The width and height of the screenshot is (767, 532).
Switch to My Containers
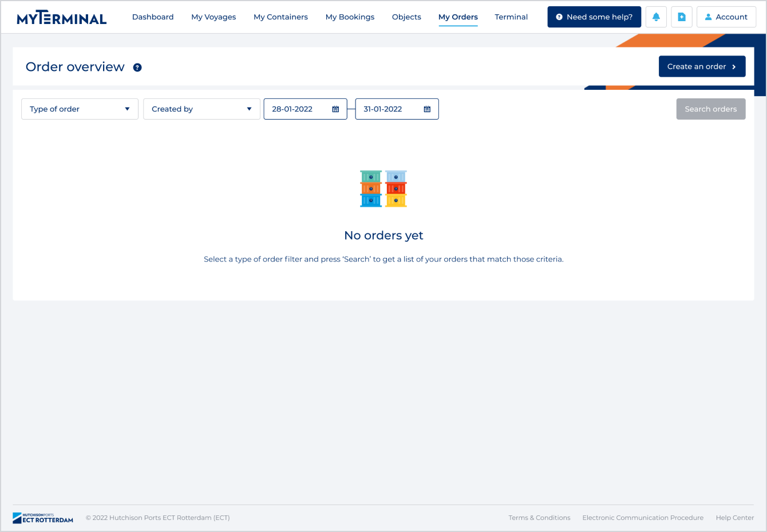[280, 17]
